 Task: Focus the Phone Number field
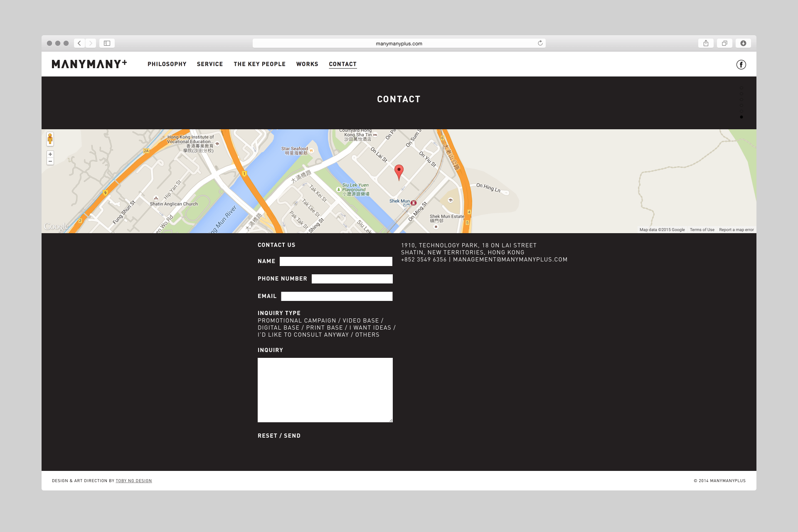[x=352, y=279]
